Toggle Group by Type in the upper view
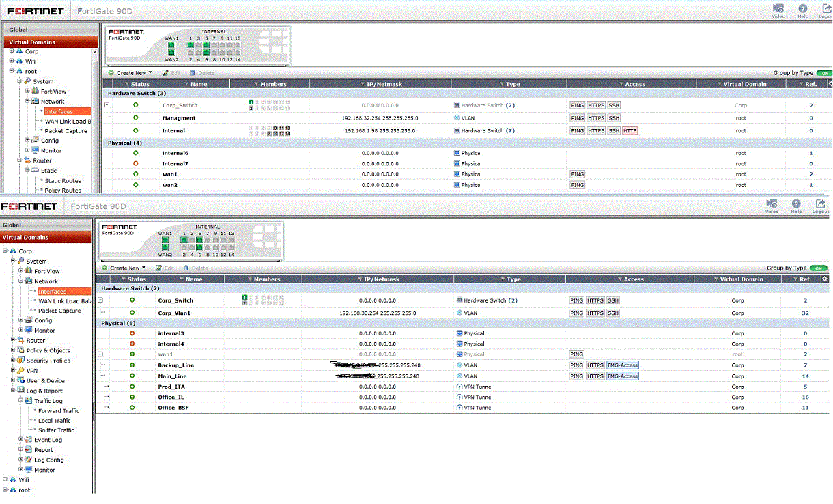 [x=824, y=73]
